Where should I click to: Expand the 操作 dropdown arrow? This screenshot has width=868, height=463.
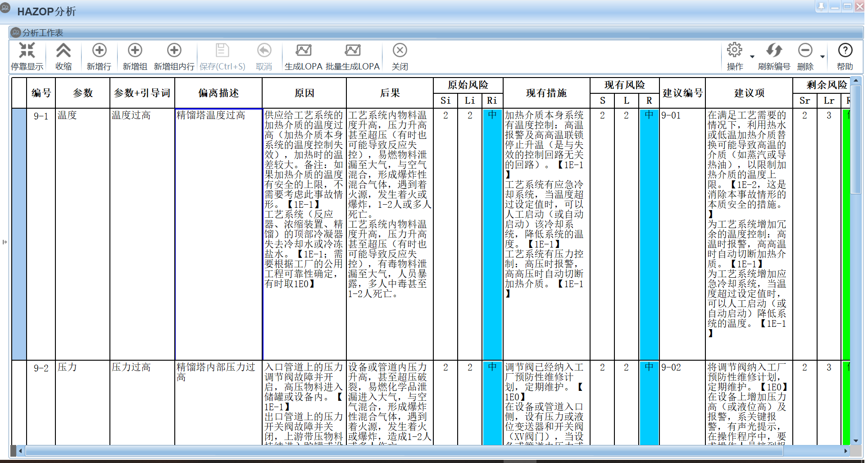click(752, 57)
